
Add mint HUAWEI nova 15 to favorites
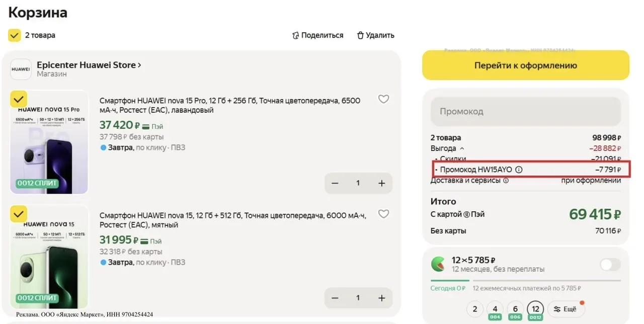(x=383, y=214)
